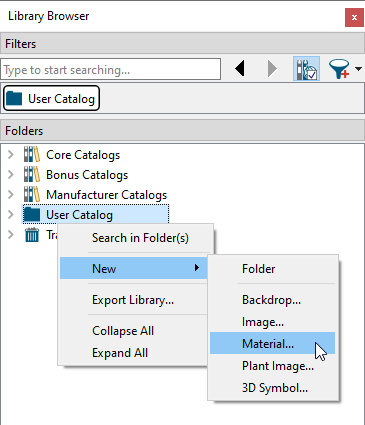Screen dimensions: 365x425
Task: Create a new Folder from submenu
Action: (272, 269)
